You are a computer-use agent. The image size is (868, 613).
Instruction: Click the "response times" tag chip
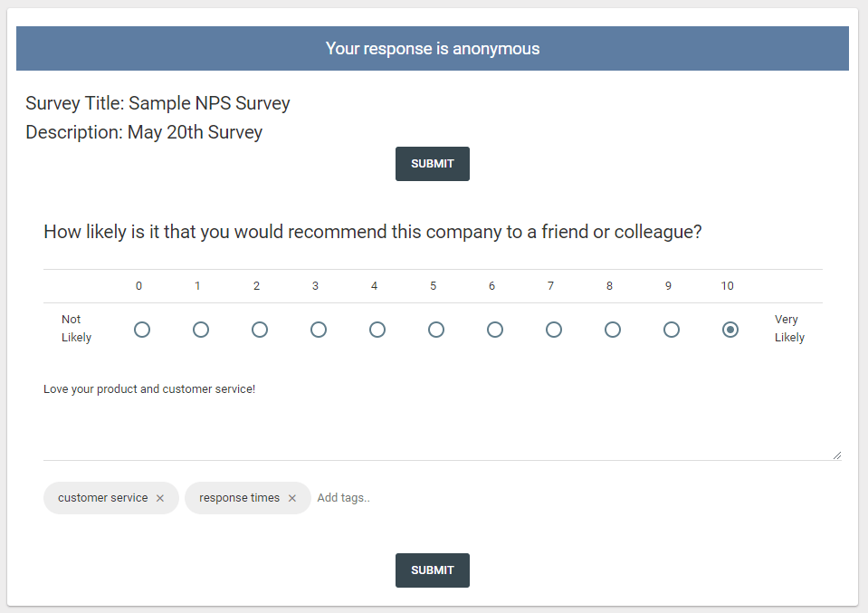pyautogui.click(x=238, y=497)
